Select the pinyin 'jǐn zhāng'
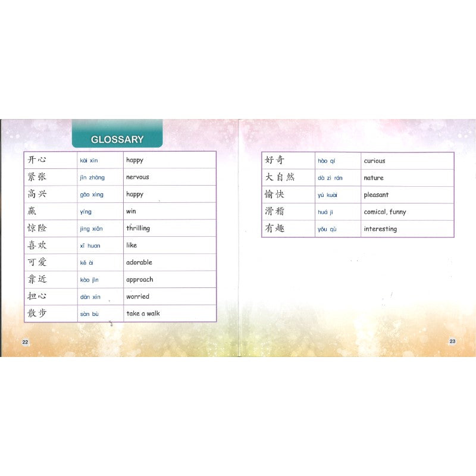476x476 pixels. (91, 177)
